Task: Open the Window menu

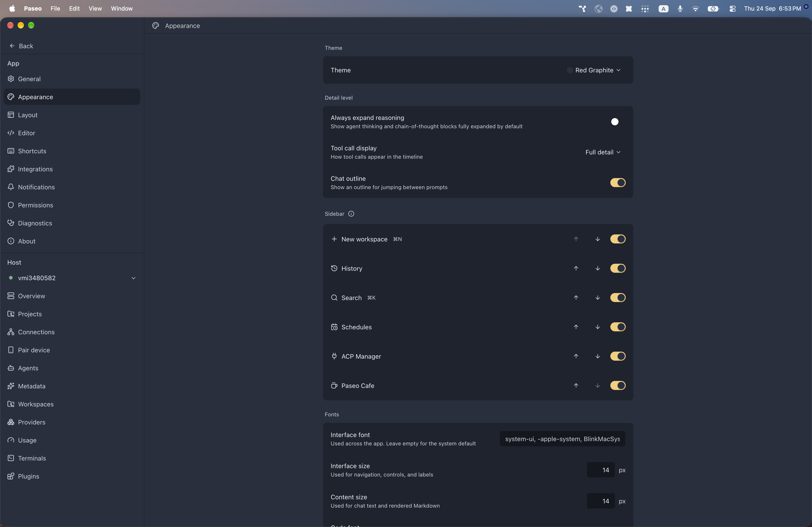Action: (x=121, y=9)
